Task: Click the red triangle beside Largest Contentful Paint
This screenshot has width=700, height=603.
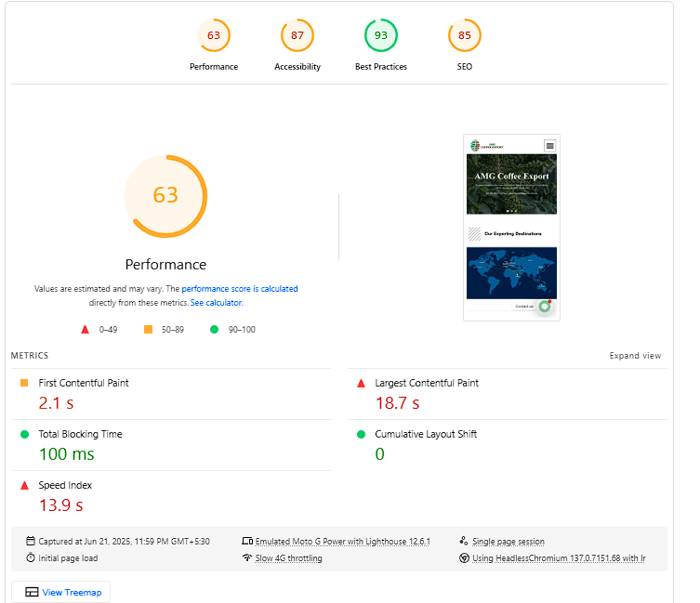Action: (x=362, y=383)
